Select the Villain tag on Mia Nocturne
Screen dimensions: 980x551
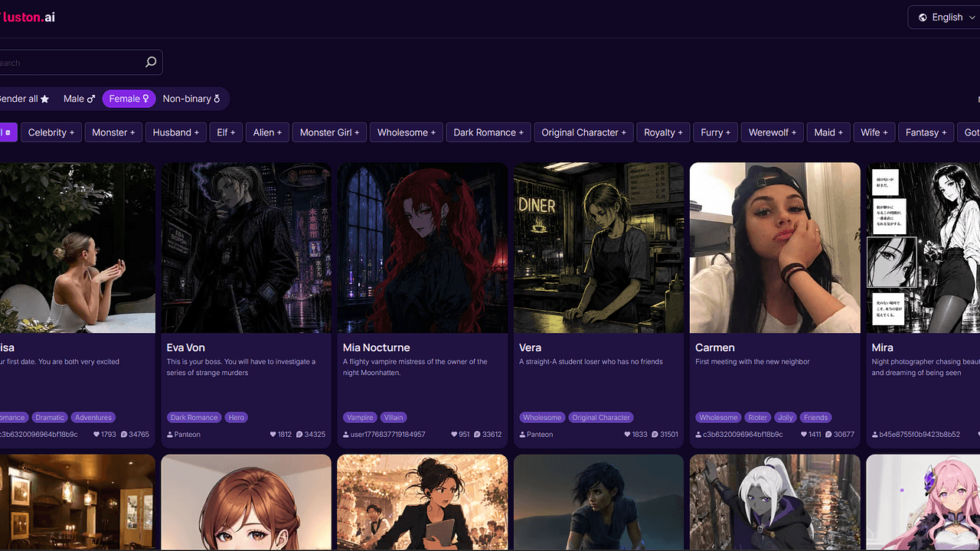click(394, 417)
